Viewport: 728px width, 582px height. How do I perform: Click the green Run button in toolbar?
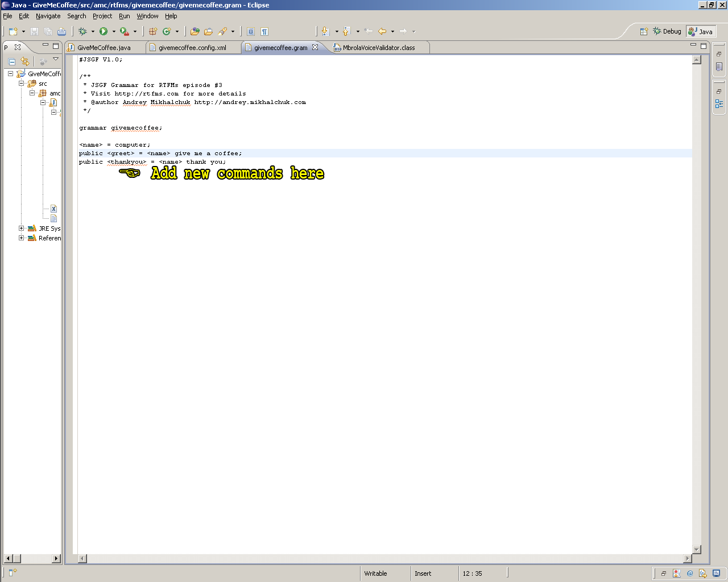point(104,32)
